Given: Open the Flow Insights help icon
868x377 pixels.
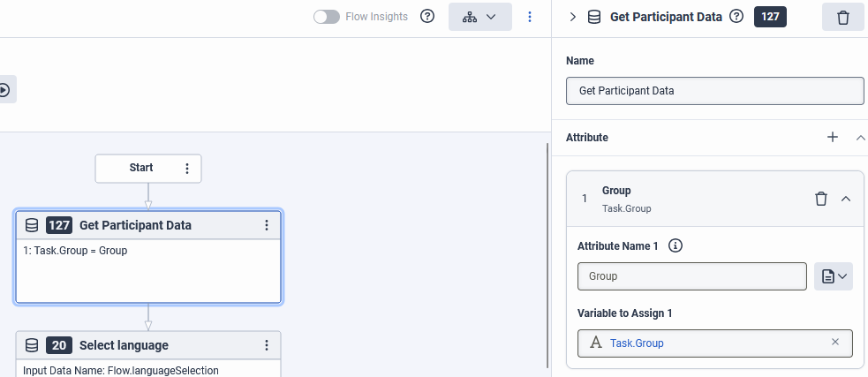Looking at the screenshot, I should (427, 17).
